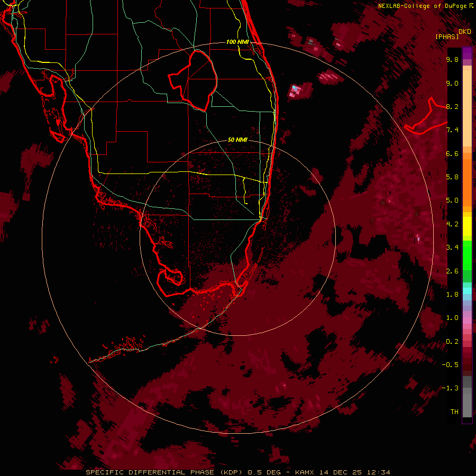Pick the purple top segment of the color bar
476x476 pixels.
coord(467,53)
